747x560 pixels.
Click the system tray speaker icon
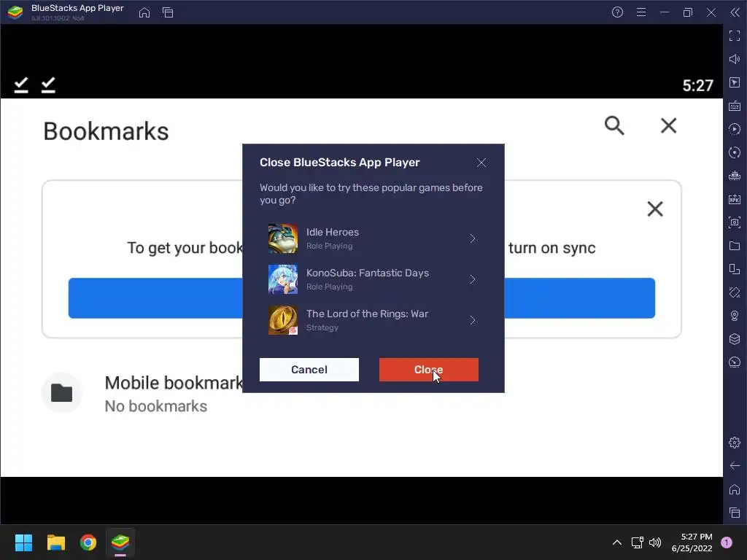pyautogui.click(x=656, y=542)
